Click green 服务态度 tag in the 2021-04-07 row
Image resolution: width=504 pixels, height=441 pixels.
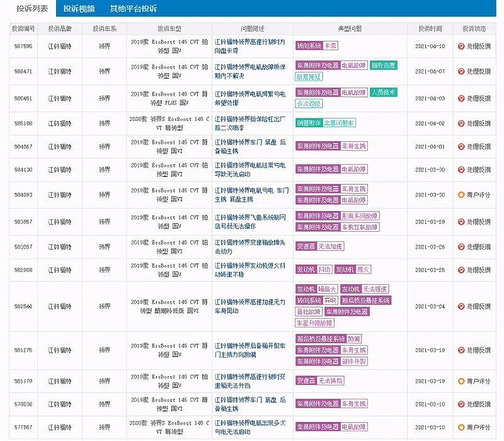click(384, 66)
